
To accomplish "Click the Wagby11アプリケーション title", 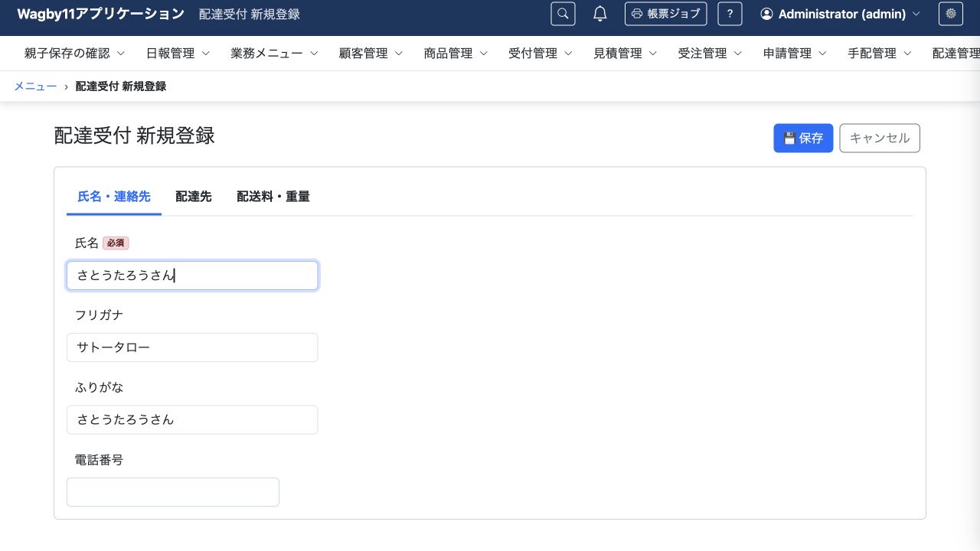I will 100,14.
